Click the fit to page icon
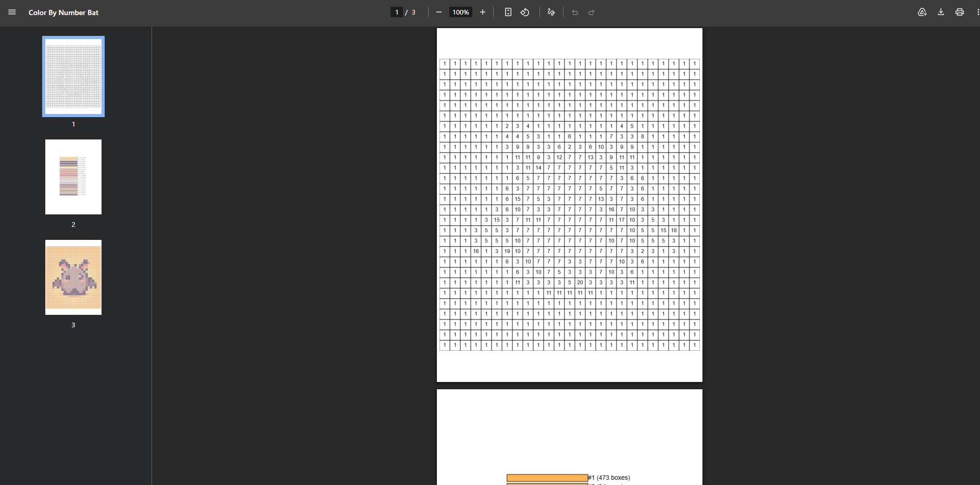Image resolution: width=980 pixels, height=485 pixels. 508,12
